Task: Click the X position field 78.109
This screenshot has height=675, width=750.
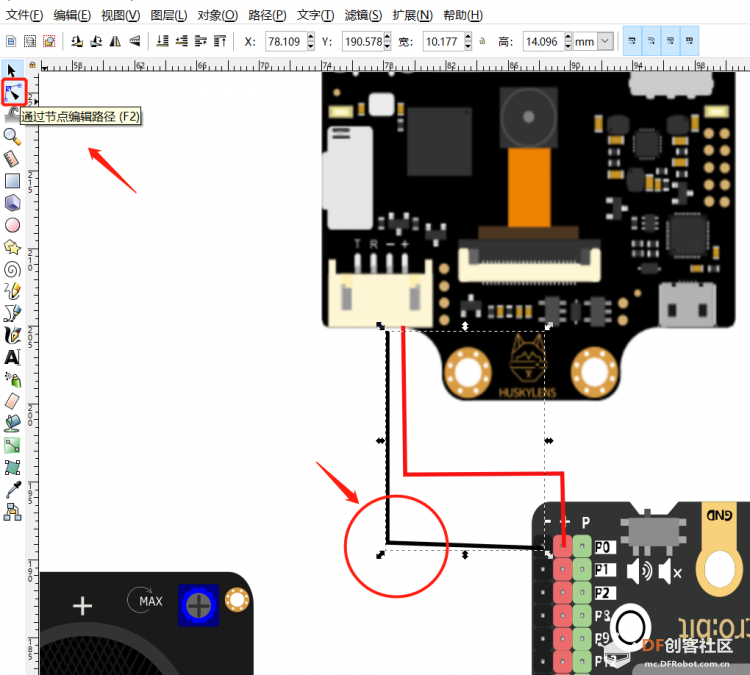Action: coord(287,42)
